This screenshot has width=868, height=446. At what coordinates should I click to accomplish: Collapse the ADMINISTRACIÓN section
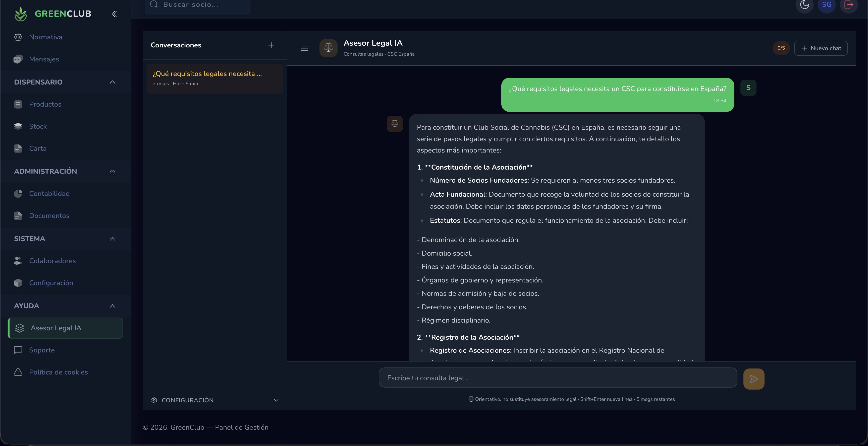[x=112, y=171]
